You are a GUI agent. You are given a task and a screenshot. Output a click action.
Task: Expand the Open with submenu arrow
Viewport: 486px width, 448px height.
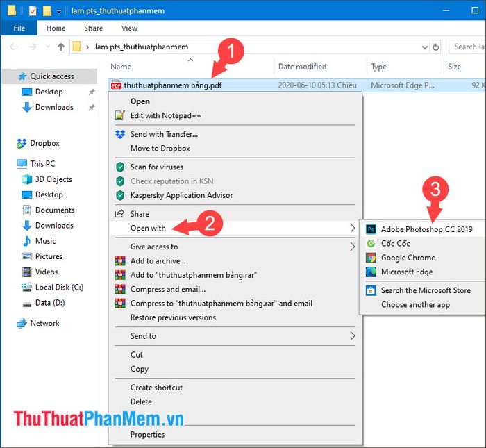click(x=353, y=228)
